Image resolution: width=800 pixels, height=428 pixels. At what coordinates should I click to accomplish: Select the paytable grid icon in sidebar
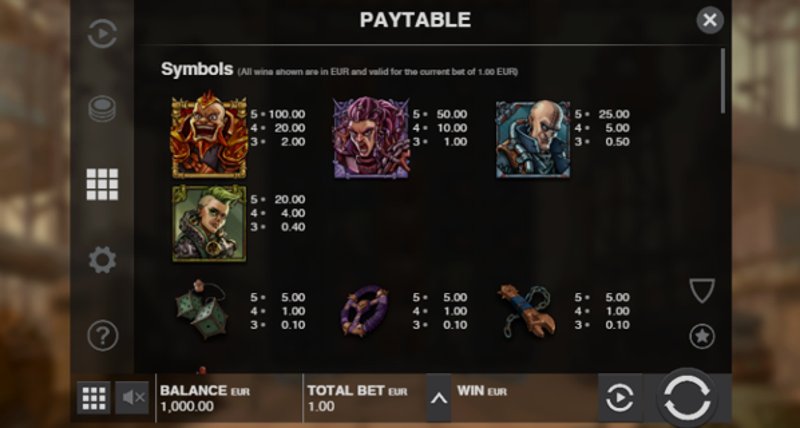(x=102, y=184)
